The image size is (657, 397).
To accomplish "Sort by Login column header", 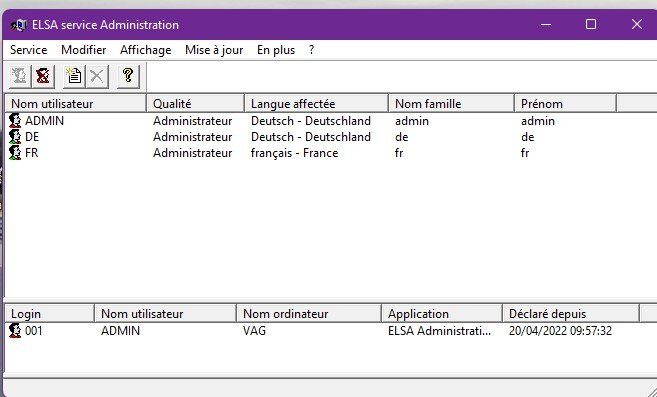I will tap(49, 314).
